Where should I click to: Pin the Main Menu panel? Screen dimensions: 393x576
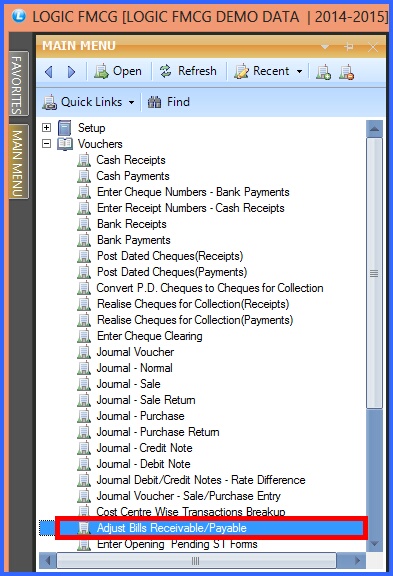pos(349,47)
